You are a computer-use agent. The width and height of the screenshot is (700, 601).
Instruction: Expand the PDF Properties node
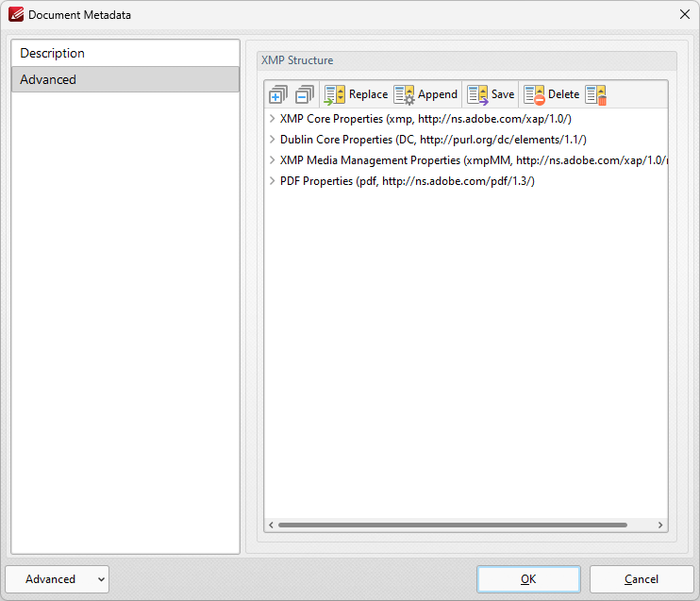tap(272, 181)
